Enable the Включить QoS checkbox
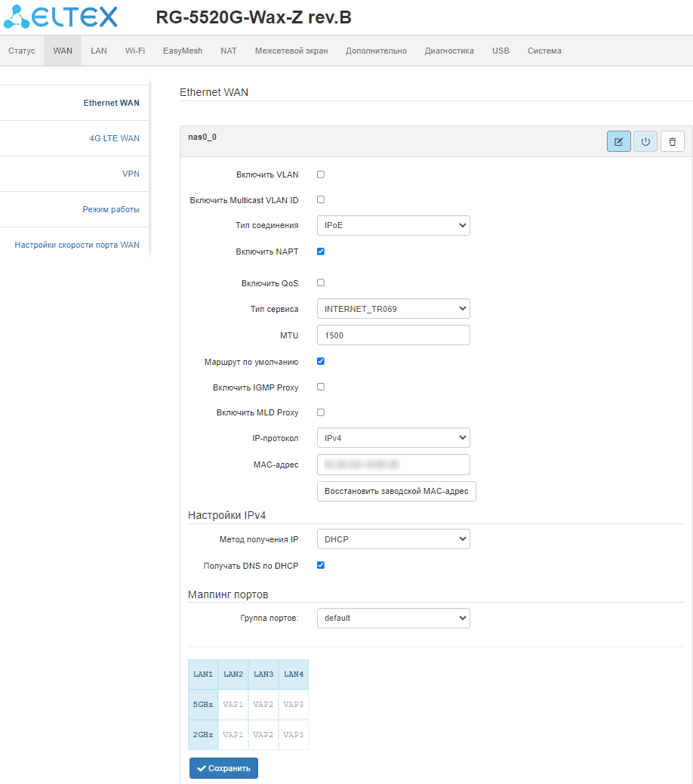Viewport: 693px width, 784px height. [x=321, y=283]
